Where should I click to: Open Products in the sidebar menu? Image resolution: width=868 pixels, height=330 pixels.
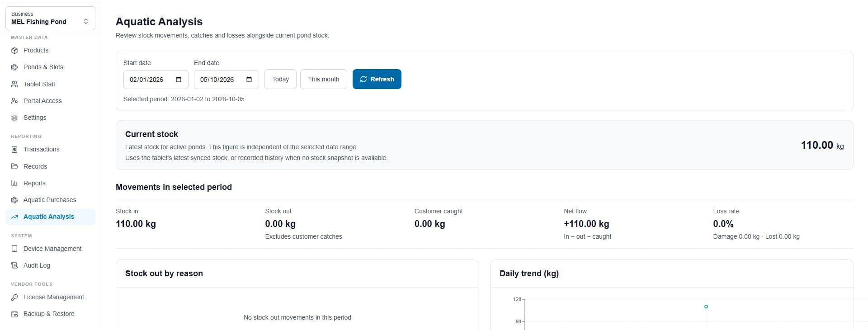50,50
